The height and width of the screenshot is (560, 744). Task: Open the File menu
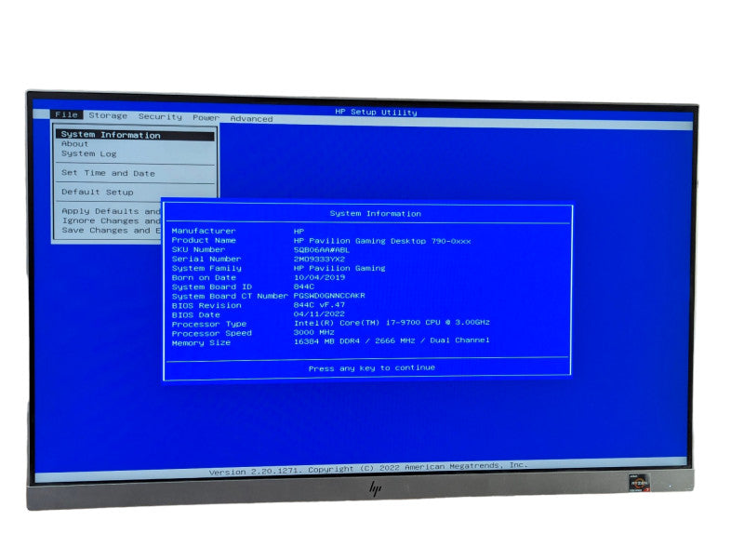(66, 114)
